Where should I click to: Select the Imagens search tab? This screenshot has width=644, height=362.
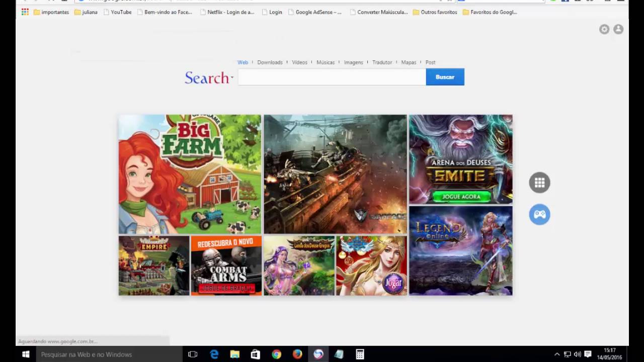click(x=353, y=62)
